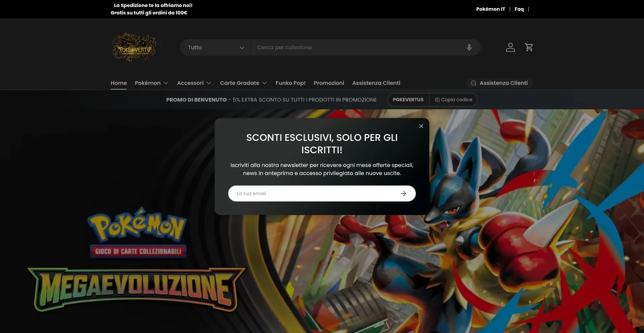Select the Home navigation tab
644x333 pixels.
point(118,83)
